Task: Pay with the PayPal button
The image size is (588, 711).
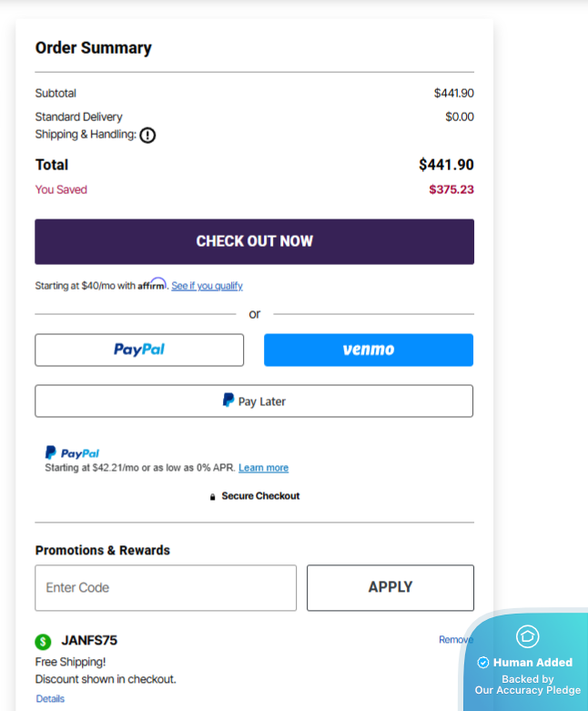Action: coord(139,350)
